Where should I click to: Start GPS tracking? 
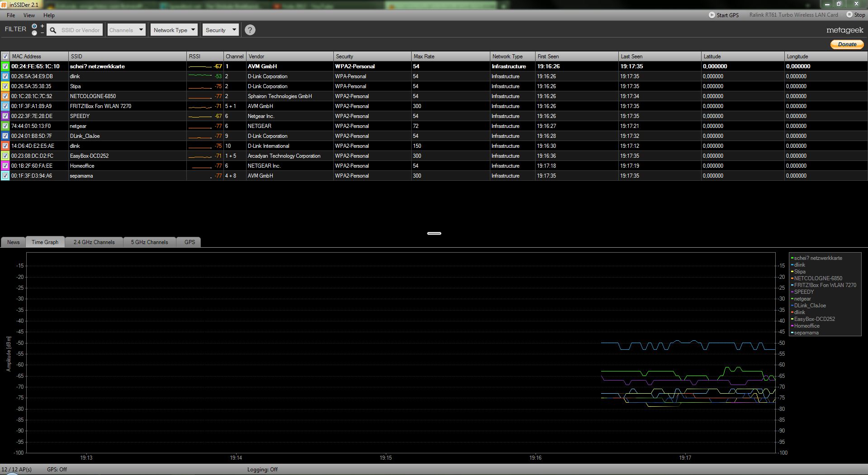[x=724, y=15]
